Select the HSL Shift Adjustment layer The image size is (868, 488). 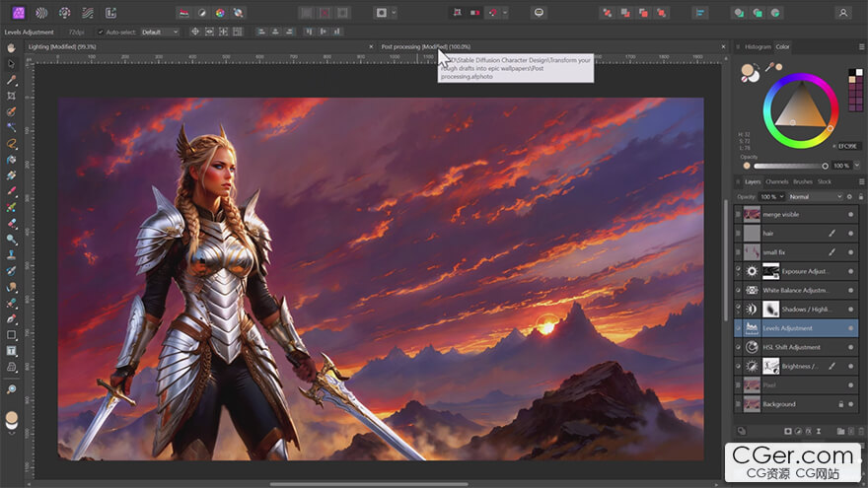click(797, 347)
